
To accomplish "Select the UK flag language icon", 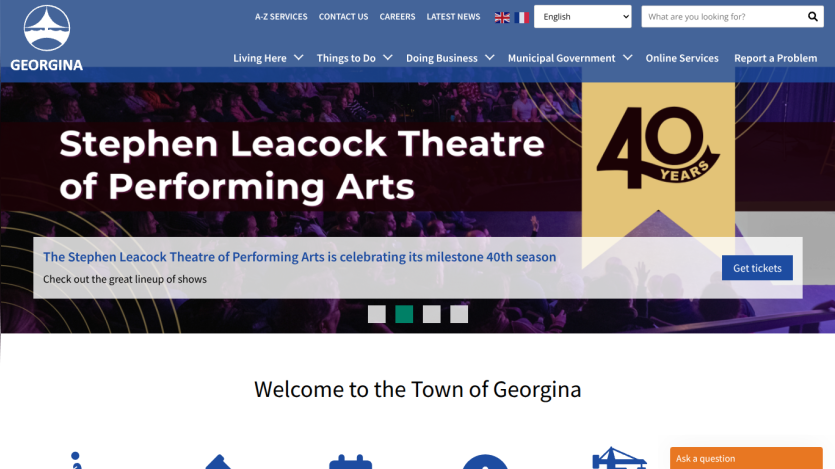I will click(x=502, y=18).
